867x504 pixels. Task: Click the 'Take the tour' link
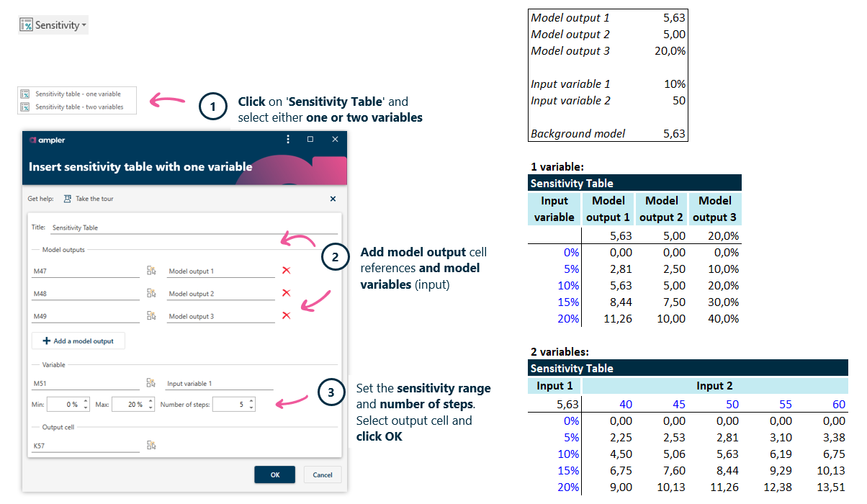click(x=93, y=198)
